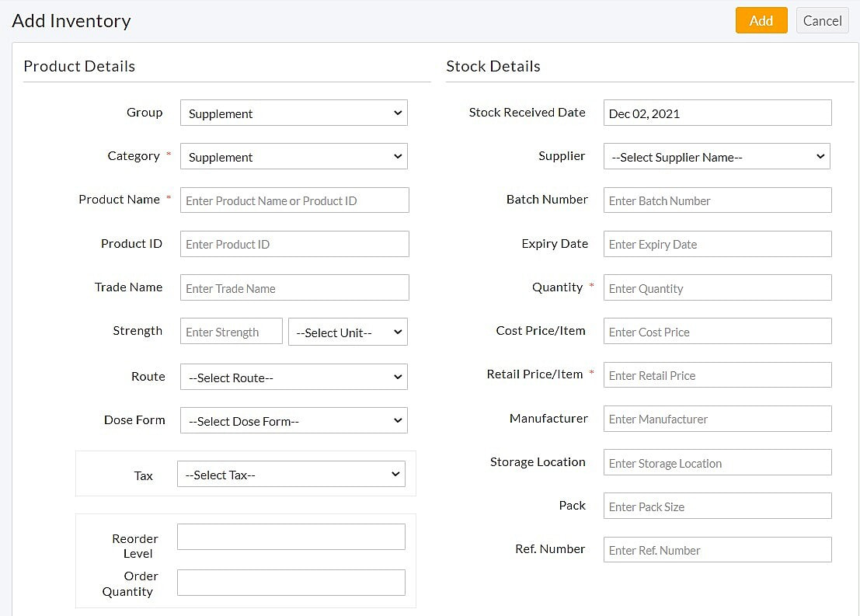Click the Stock Received Date field

pos(717,113)
